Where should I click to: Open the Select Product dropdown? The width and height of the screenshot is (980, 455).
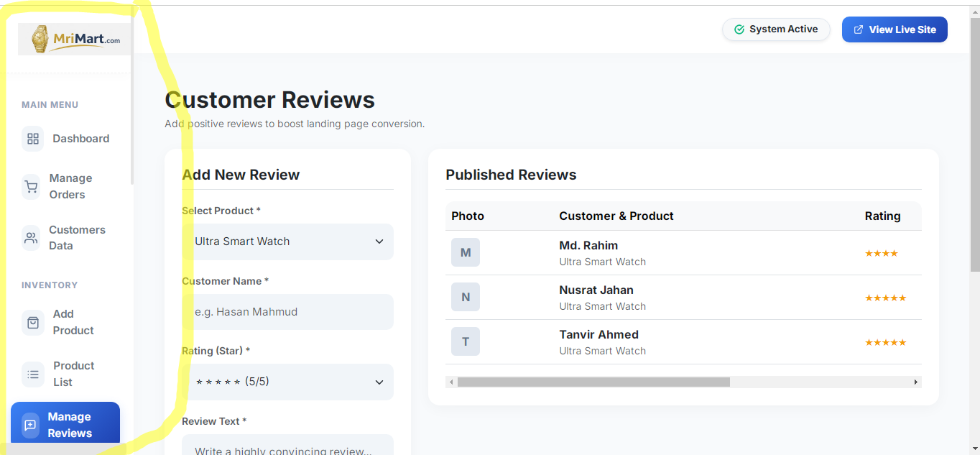click(287, 242)
